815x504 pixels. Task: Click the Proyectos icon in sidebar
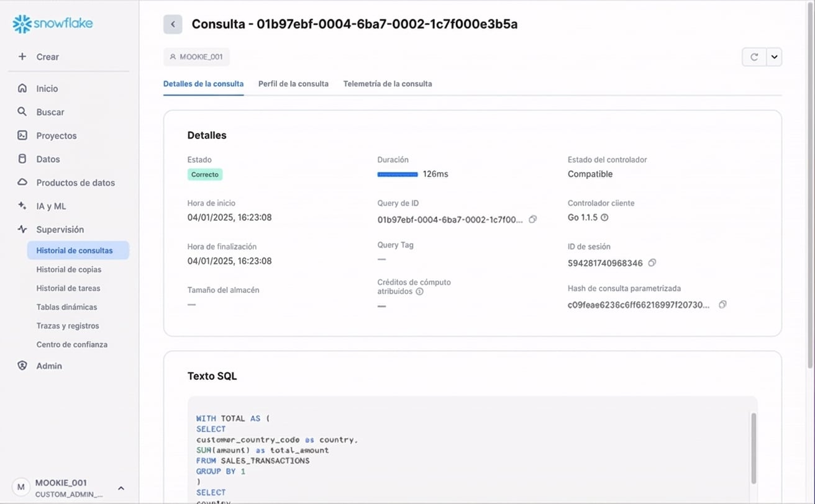point(22,135)
